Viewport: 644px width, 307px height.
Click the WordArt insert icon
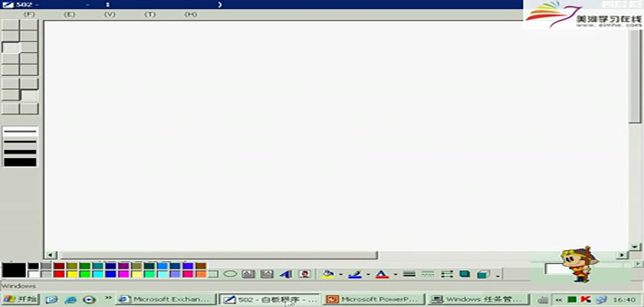285,273
